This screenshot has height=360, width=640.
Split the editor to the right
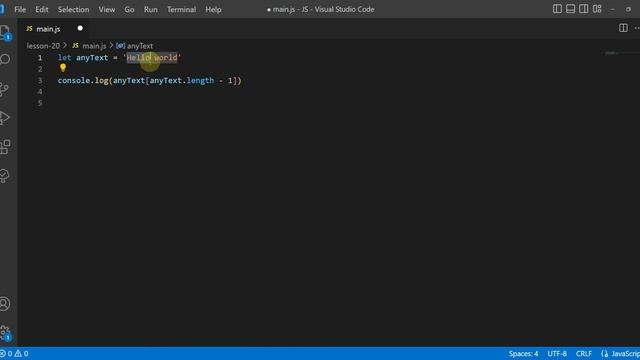623,28
